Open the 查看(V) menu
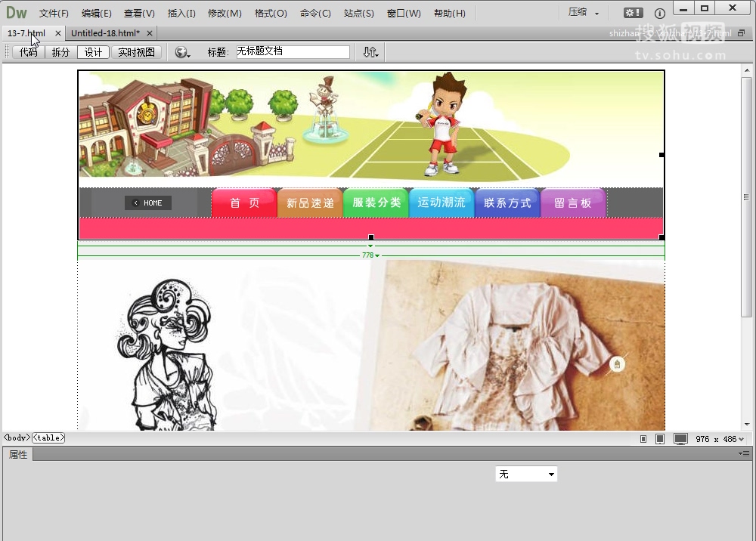Screen dimensions: 756x541 [139, 14]
